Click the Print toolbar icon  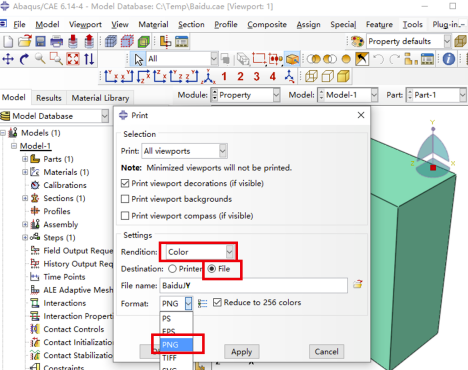pos(56,42)
